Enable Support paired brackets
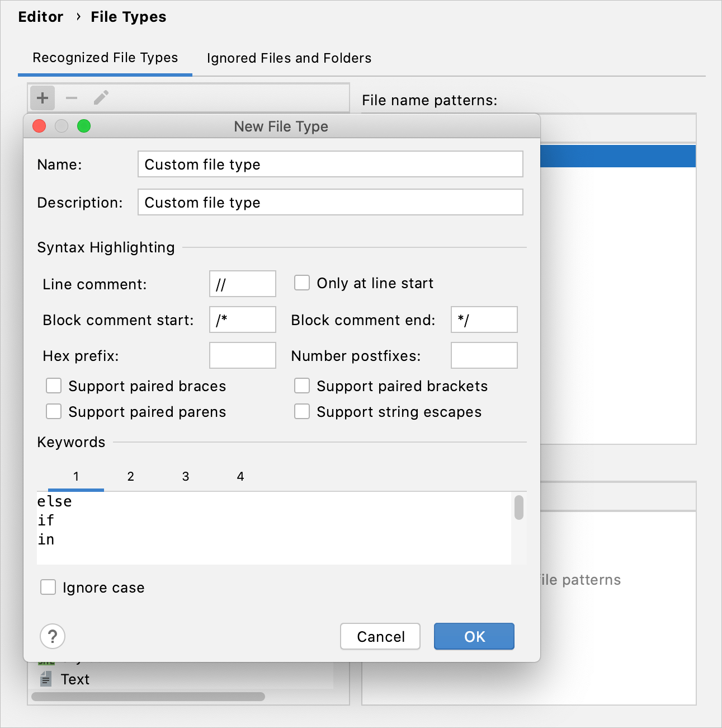Viewport: 722px width, 728px height. [x=302, y=386]
